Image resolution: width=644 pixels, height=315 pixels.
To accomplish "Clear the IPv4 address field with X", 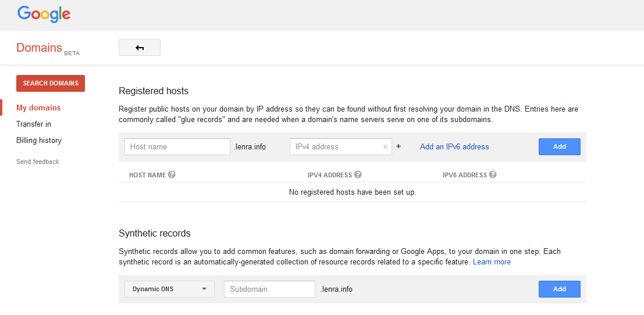I will tap(385, 147).
